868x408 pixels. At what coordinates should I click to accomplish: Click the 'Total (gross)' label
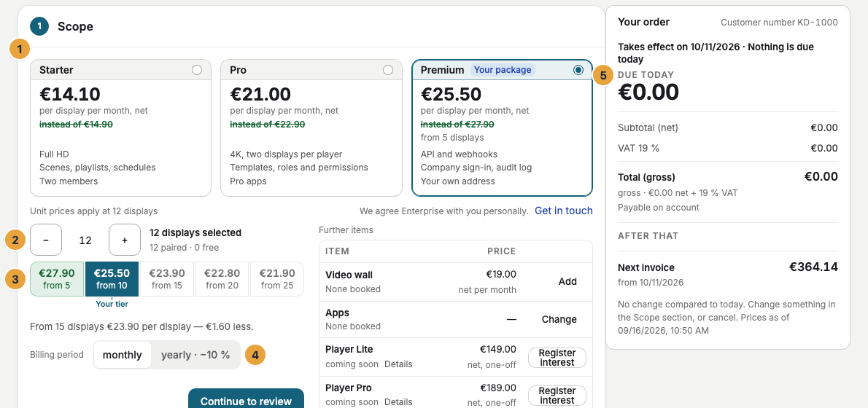point(646,178)
